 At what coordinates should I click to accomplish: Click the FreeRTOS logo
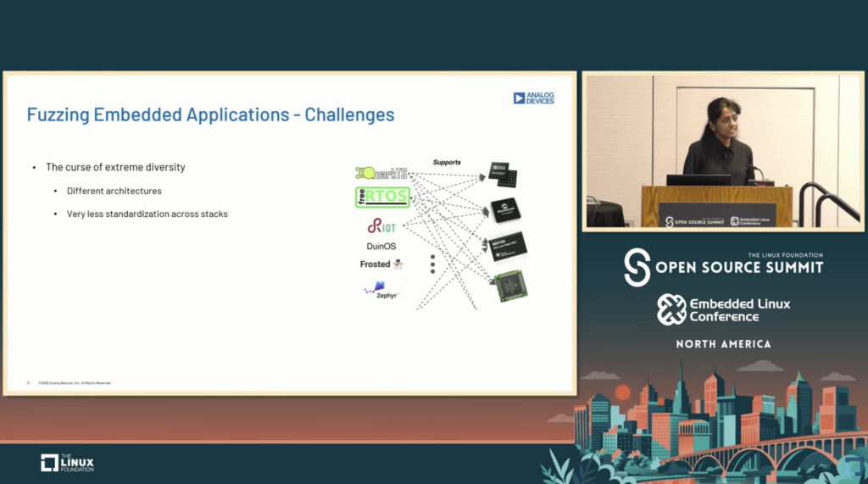click(382, 197)
